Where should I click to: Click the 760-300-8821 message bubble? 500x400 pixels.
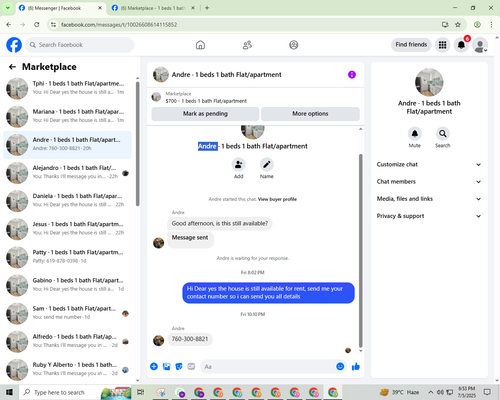[190, 339]
